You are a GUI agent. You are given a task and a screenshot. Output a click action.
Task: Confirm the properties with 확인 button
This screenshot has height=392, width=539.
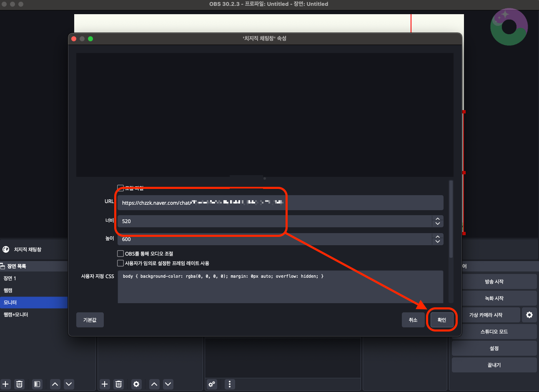coord(442,320)
